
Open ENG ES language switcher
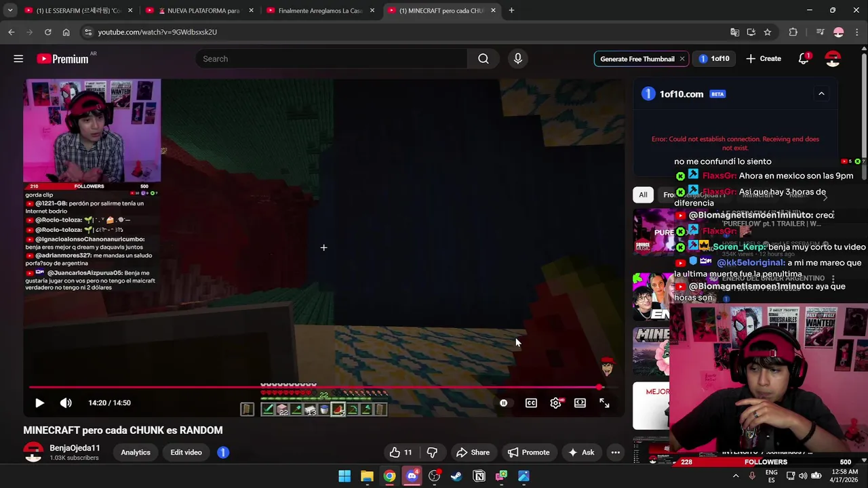(772, 476)
